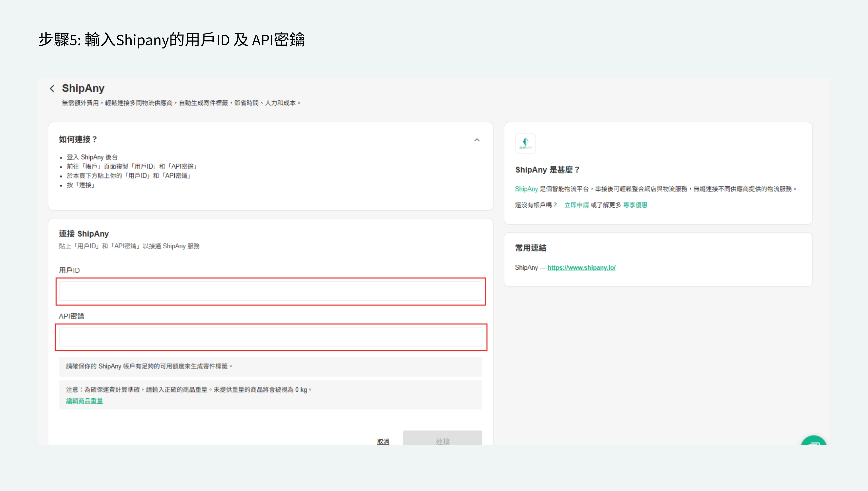The width and height of the screenshot is (868, 491).
Task: Click the back arrow beside ShipAny title
Action: pos(52,89)
